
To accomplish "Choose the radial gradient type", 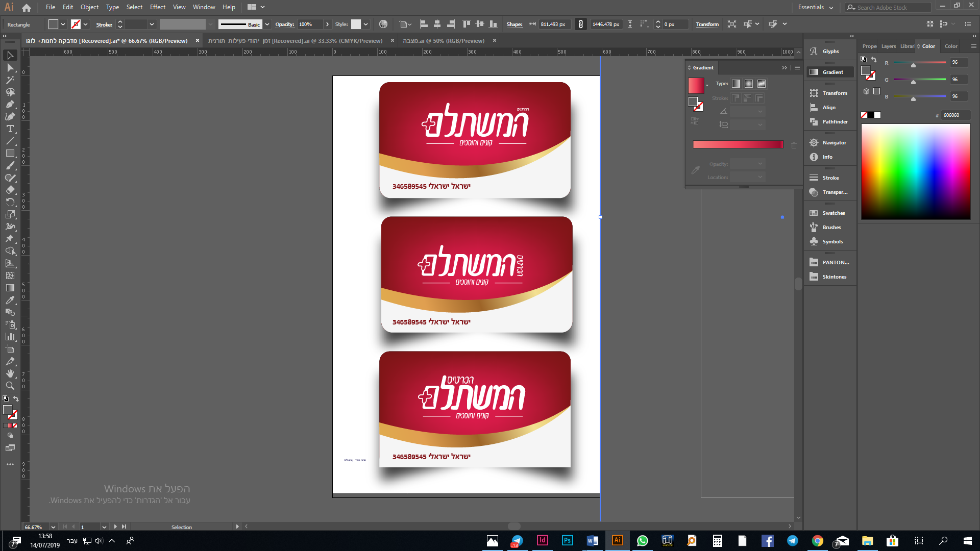I will [749, 84].
